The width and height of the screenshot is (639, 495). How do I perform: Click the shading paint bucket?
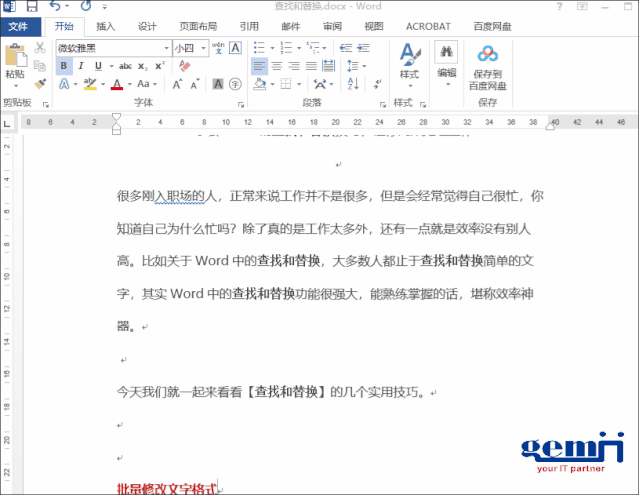click(260, 84)
